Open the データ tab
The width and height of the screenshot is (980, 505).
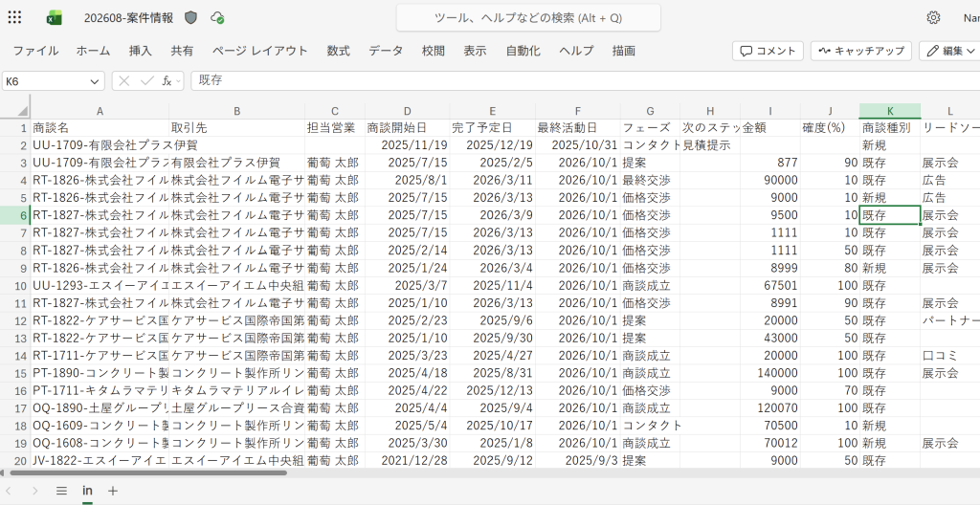pyautogui.click(x=386, y=52)
